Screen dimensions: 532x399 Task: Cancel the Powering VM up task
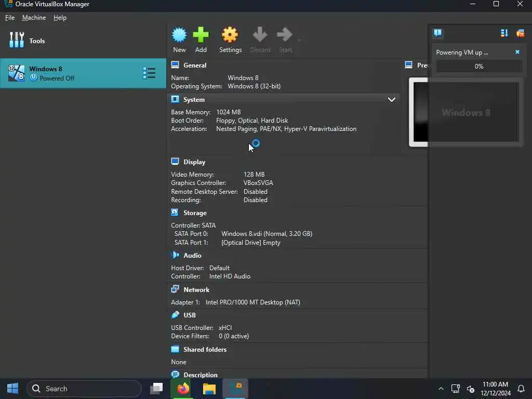(517, 52)
